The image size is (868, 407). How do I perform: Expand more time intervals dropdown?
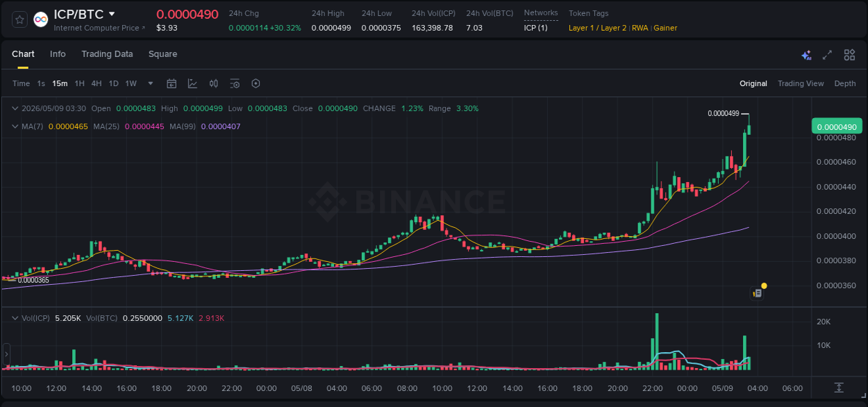pyautogui.click(x=151, y=83)
